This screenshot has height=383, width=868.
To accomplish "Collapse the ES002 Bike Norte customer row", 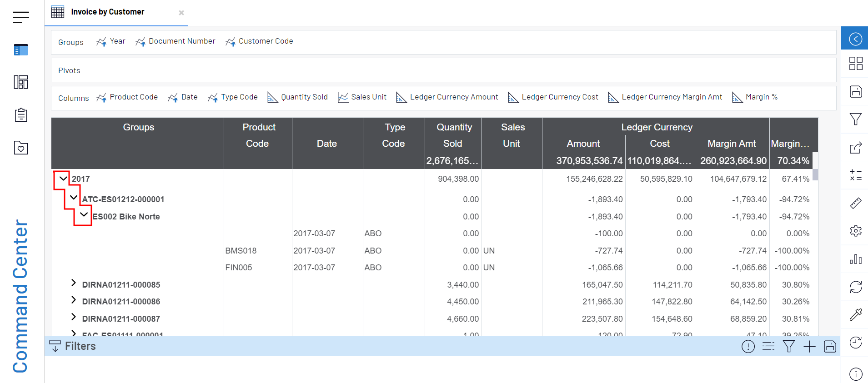I will click(84, 214).
